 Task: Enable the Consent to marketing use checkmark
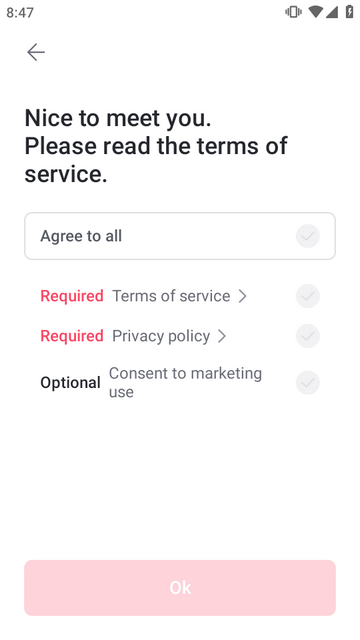[x=307, y=382]
